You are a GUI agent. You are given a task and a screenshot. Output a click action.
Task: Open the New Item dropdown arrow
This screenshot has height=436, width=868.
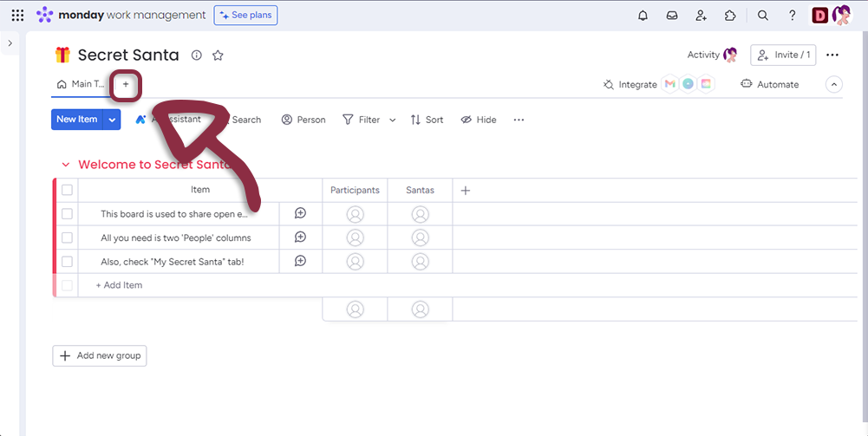coord(112,120)
